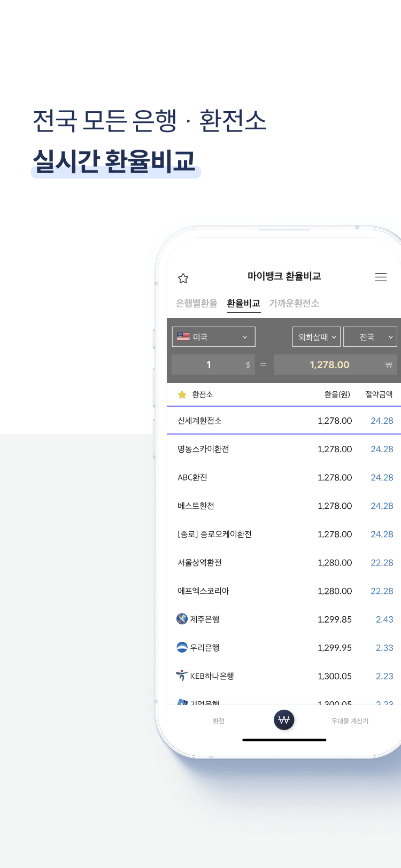
Task: Open the 전국 region dropdown
Action: pos(370,337)
